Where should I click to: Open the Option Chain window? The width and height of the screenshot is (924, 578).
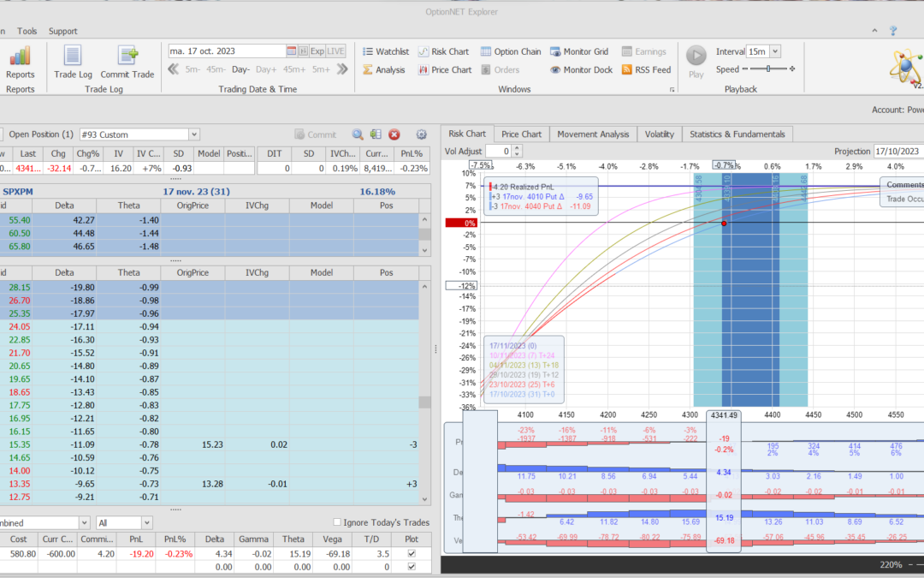coord(511,51)
